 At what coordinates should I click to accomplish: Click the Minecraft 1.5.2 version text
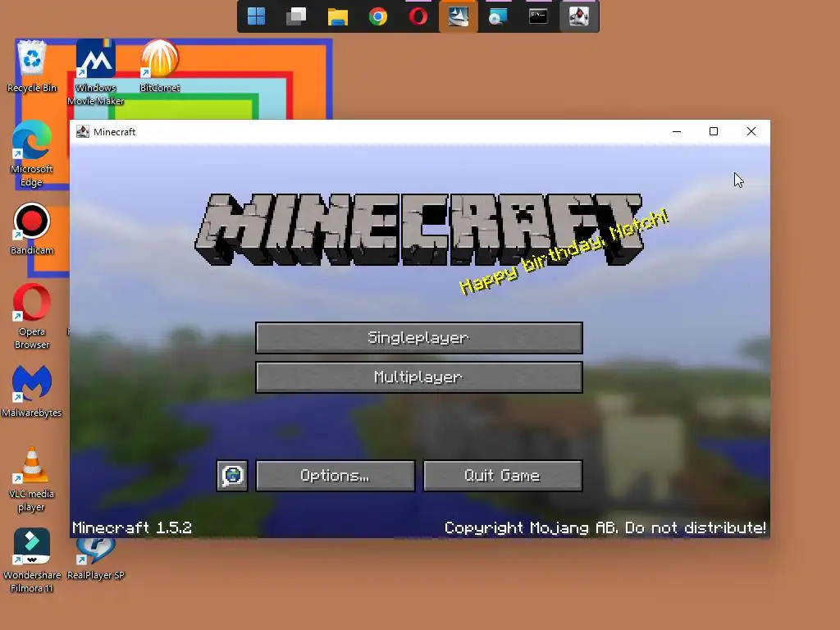[x=132, y=527]
